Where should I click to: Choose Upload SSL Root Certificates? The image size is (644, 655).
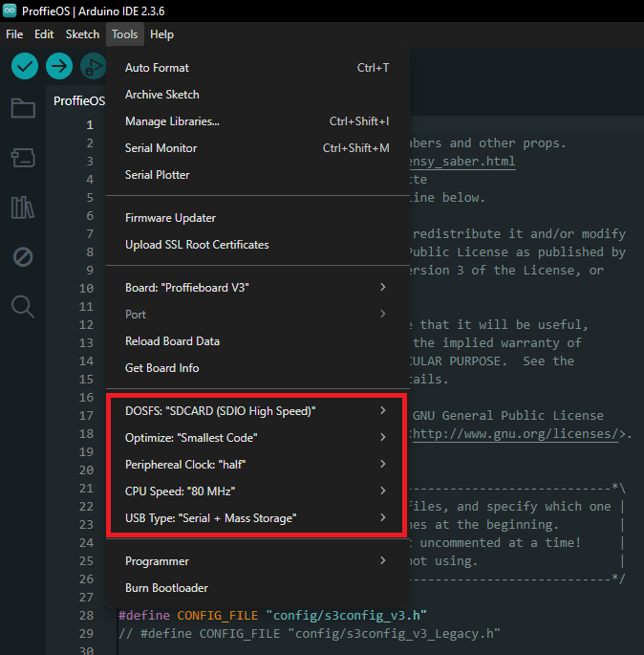(x=257, y=245)
